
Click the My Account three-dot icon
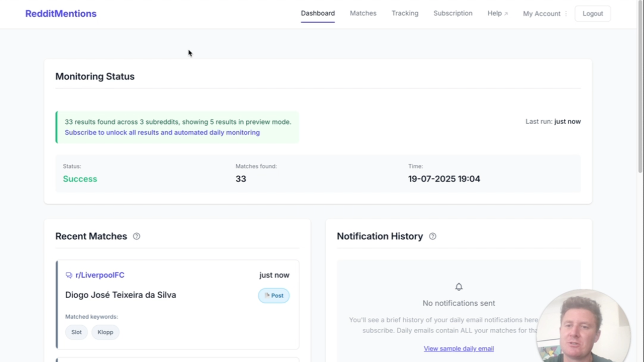(566, 14)
